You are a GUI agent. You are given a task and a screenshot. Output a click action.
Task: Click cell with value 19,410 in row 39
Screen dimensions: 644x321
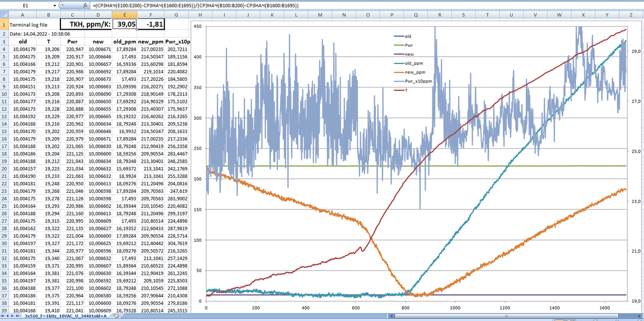click(48, 310)
